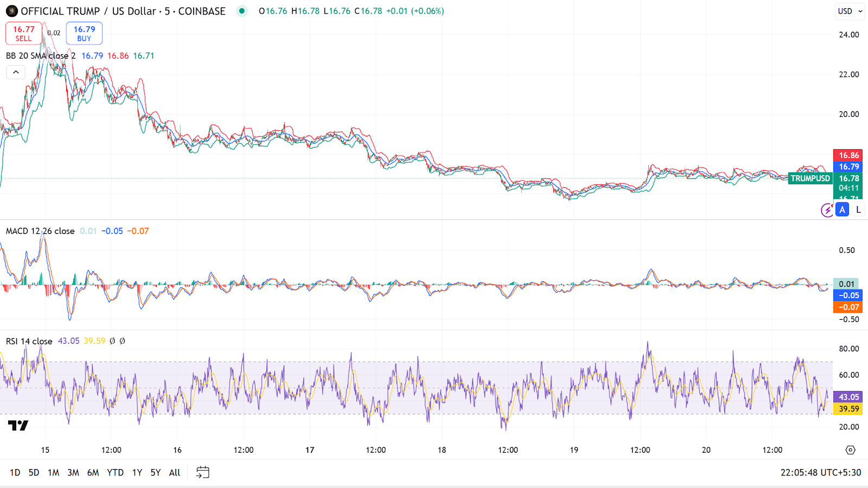Show All time range data
868x488 pixels.
tap(174, 472)
